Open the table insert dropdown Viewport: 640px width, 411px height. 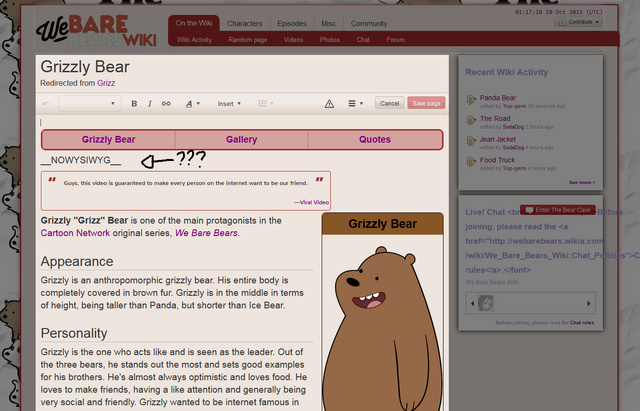tap(266, 104)
